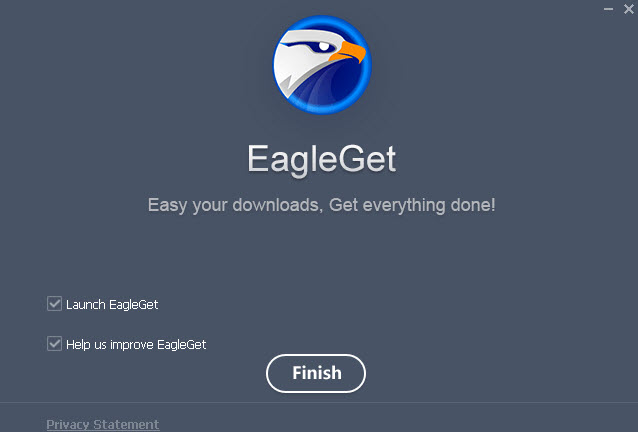
Task: Click the checkmark beside Launch EagleGet
Action: click(x=54, y=303)
